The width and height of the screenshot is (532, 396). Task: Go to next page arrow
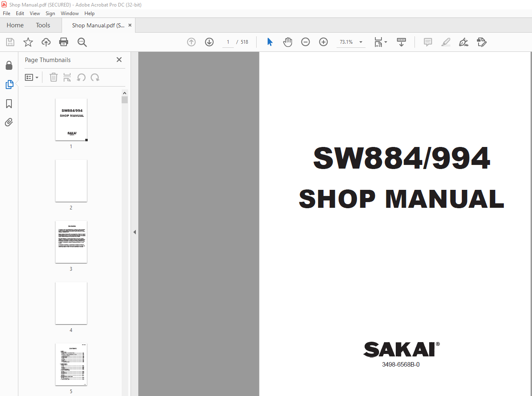click(x=209, y=42)
